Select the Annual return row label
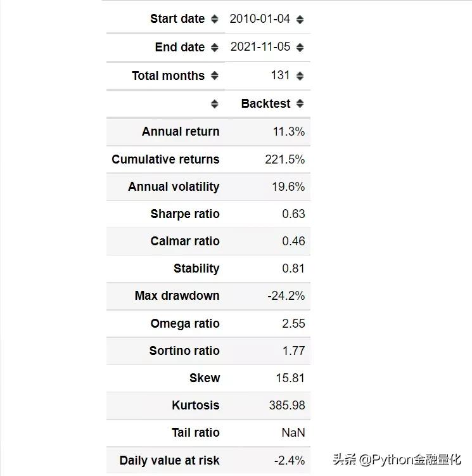This screenshot has height=476, width=472. coord(181,132)
